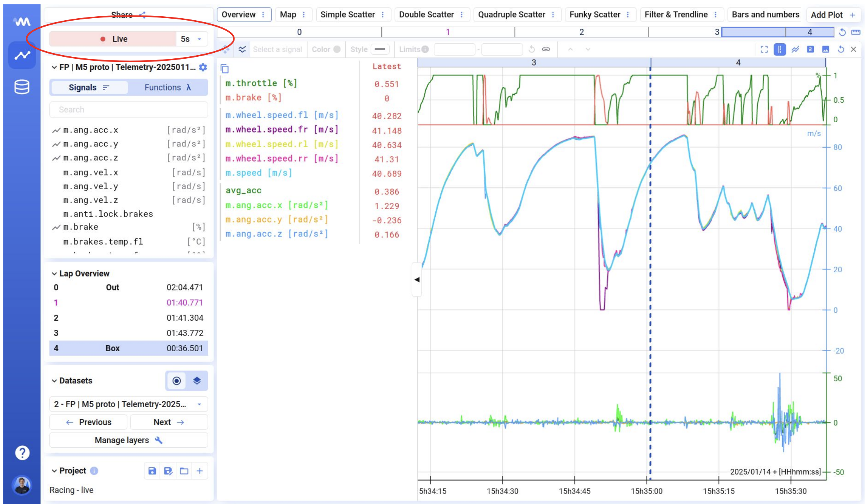Switch to the Functions tab
Image resolution: width=865 pixels, height=504 pixels.
pyautogui.click(x=167, y=88)
